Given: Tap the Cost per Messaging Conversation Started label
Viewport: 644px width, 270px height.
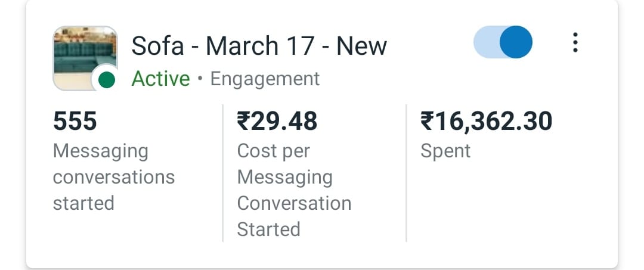Looking at the screenshot, I should 294,190.
